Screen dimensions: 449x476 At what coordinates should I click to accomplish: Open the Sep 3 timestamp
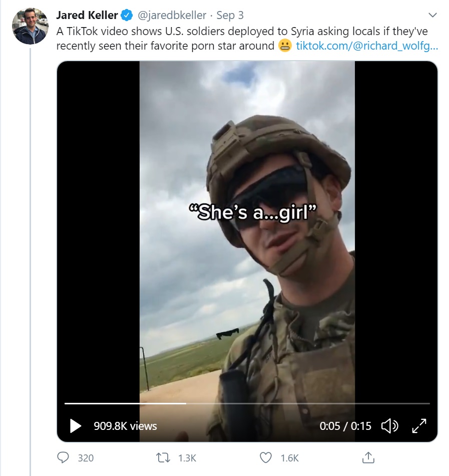(230, 16)
